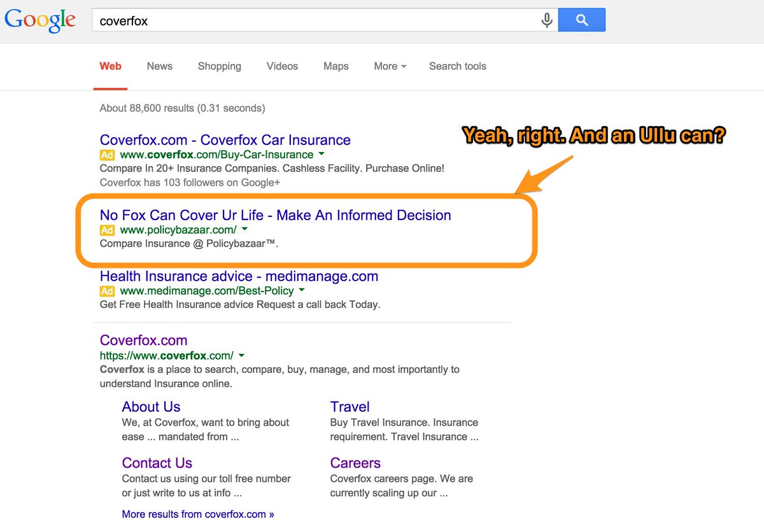The image size is (764, 532).
Task: Click Get Free Health Insurance advice description
Action: click(x=240, y=304)
